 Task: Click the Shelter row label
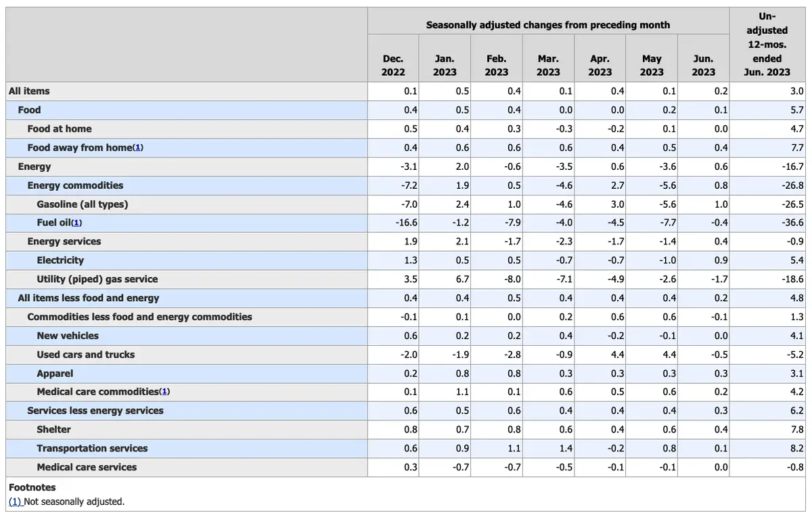54,429
